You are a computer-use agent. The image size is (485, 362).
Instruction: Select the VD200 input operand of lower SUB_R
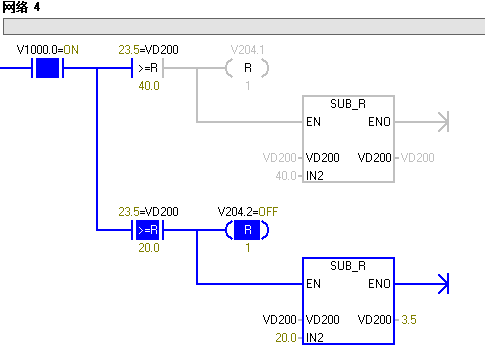point(279,320)
